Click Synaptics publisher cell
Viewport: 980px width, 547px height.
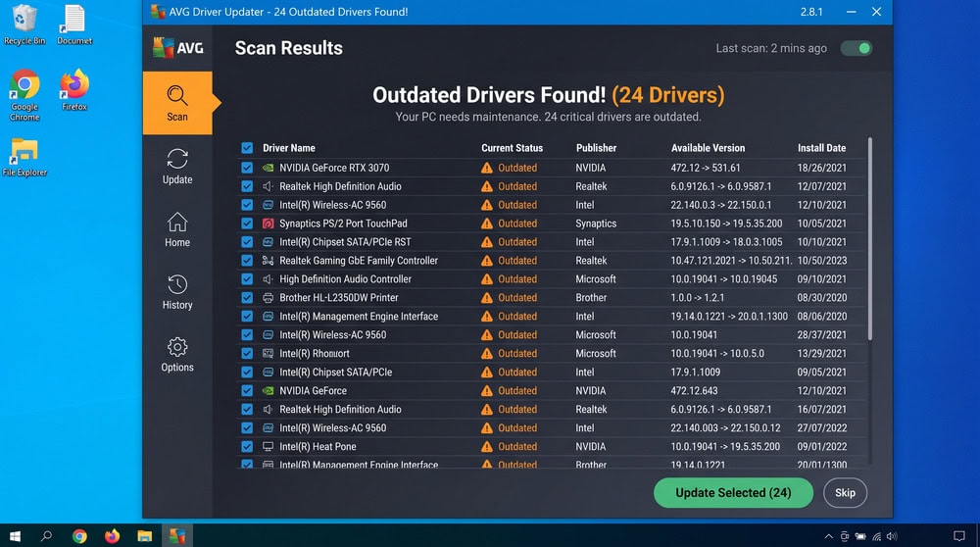point(596,224)
